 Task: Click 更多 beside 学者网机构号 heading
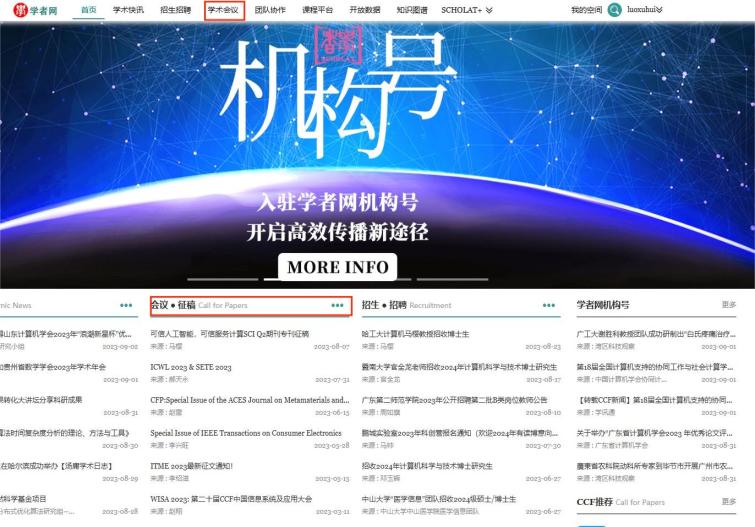click(728, 305)
